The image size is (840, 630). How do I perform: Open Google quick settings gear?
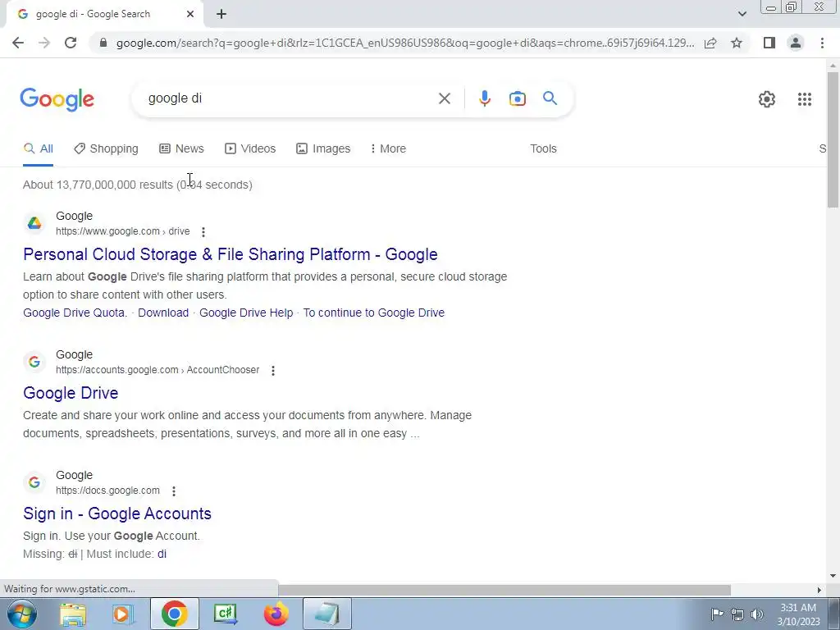tap(767, 99)
